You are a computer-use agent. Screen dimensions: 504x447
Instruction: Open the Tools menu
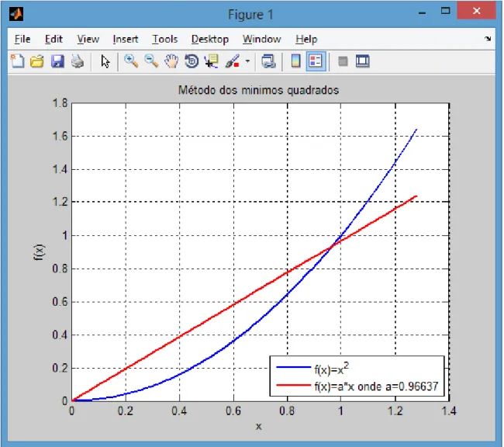click(x=165, y=40)
